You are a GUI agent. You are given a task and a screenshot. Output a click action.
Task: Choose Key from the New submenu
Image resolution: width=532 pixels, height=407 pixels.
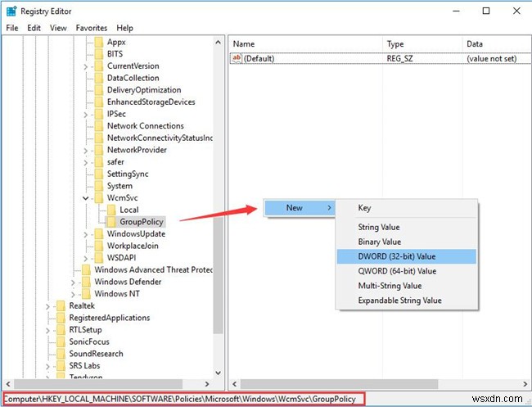coord(407,208)
